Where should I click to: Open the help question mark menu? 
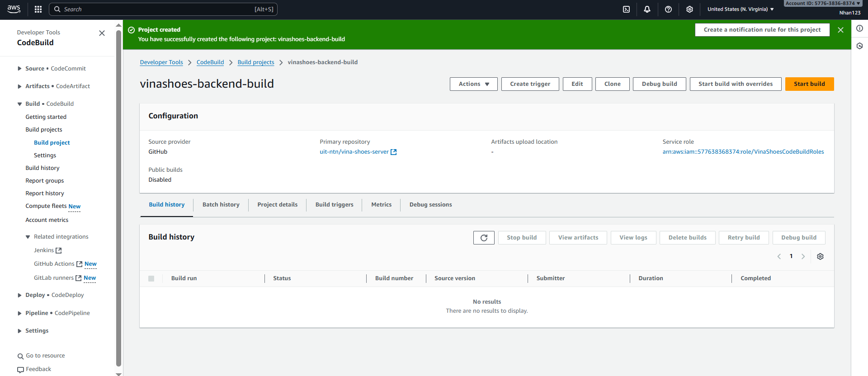pos(668,9)
